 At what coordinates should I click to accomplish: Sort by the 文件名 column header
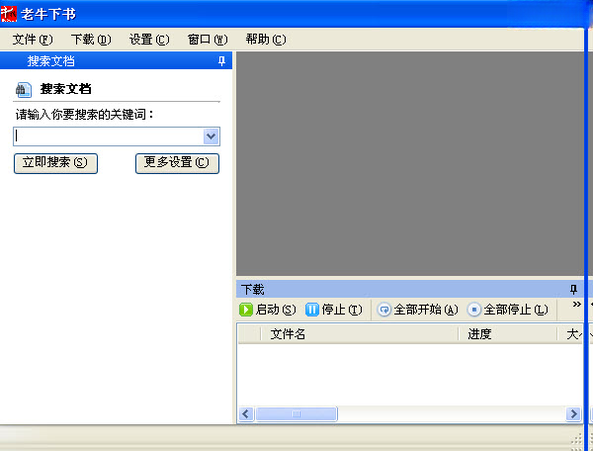359,334
